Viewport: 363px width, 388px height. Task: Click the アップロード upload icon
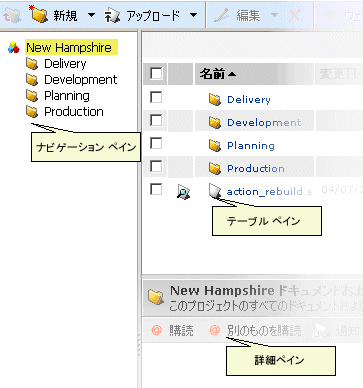click(112, 16)
